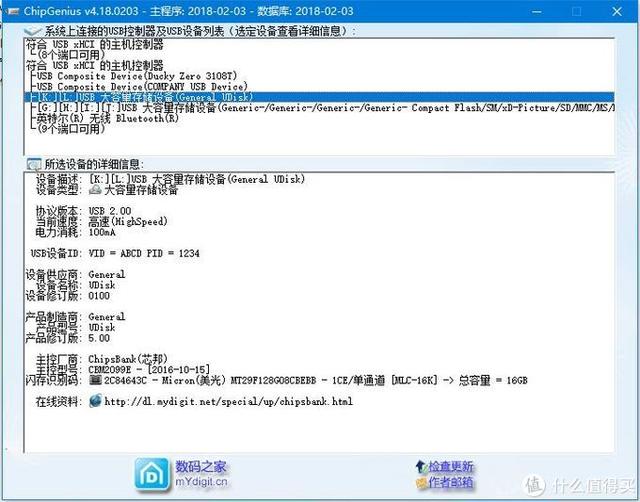Open the 检查更新 check-update link
Viewport: 640px width, 502px height.
(x=450, y=466)
